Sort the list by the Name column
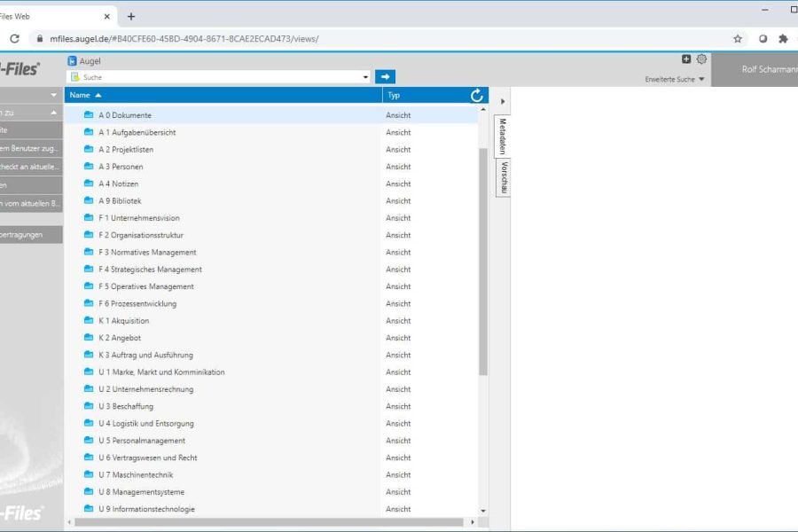This screenshot has height=532, width=798. (81, 95)
